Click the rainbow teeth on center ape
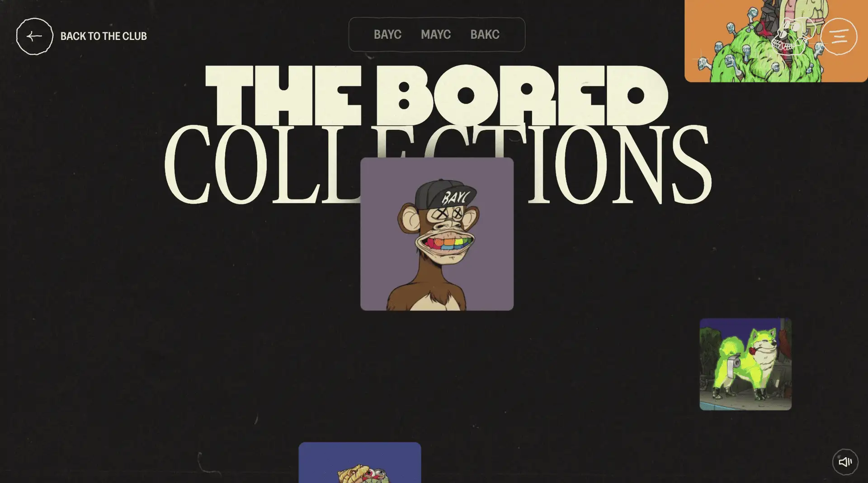868x483 pixels. [x=448, y=244]
